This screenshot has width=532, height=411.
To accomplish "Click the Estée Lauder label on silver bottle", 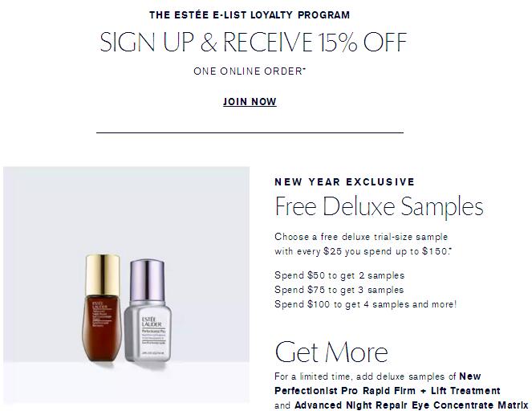I will pyautogui.click(x=152, y=323).
